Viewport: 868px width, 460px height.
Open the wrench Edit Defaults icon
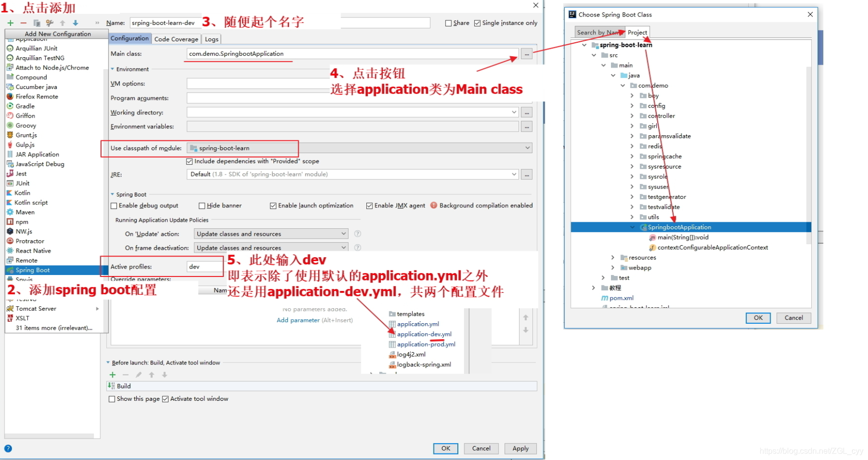49,23
